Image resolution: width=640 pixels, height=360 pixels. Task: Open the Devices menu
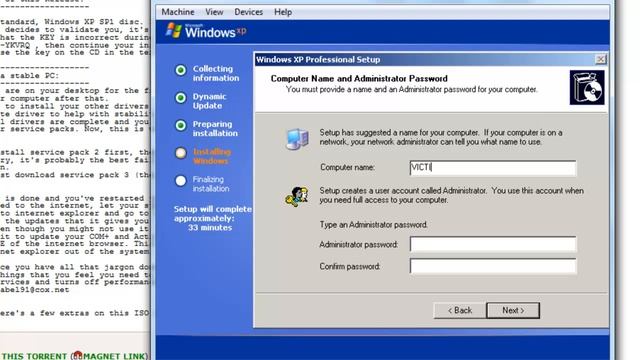click(x=248, y=12)
